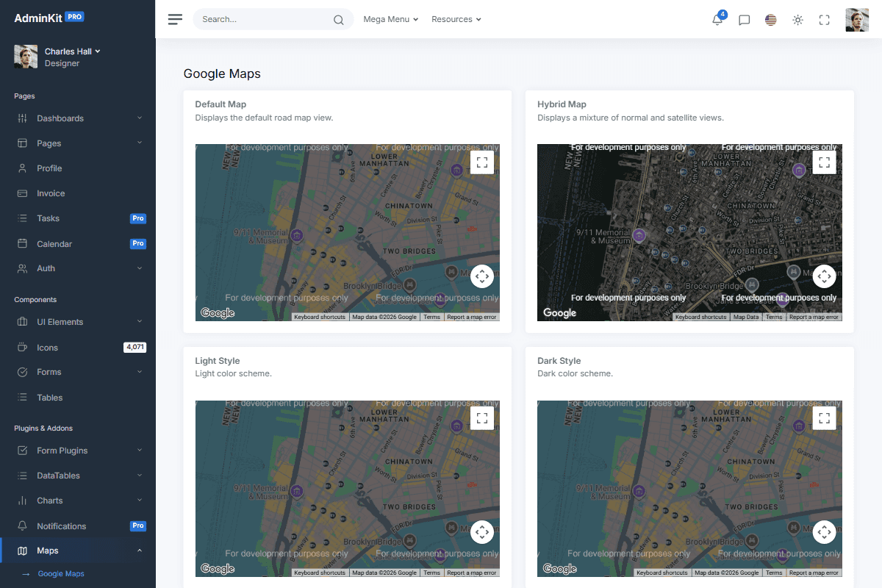Screen dimensions: 882x588
Task: Click the Form Plugins check-square icon
Action: pyautogui.click(x=22, y=451)
